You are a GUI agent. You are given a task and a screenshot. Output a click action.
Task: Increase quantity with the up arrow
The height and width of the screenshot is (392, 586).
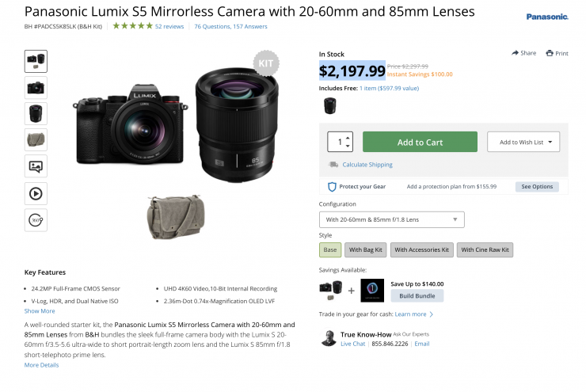pos(348,138)
